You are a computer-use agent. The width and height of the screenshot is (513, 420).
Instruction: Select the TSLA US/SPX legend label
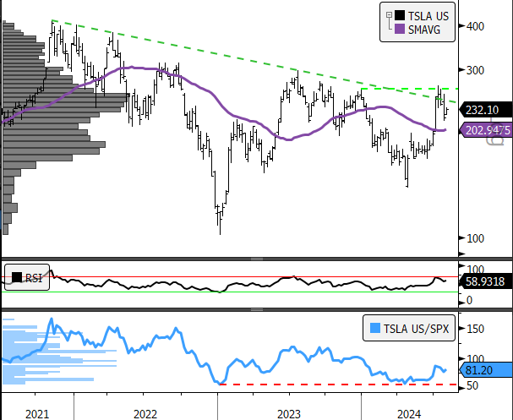click(416, 329)
